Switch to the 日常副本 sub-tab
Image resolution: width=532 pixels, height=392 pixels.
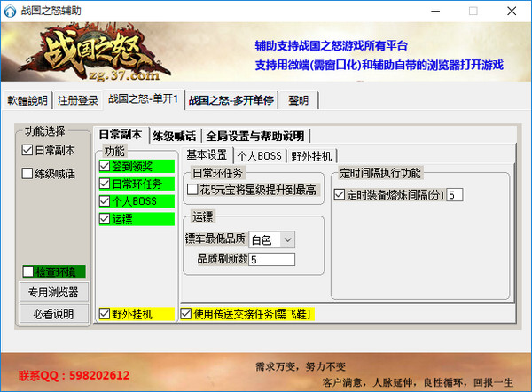point(121,135)
